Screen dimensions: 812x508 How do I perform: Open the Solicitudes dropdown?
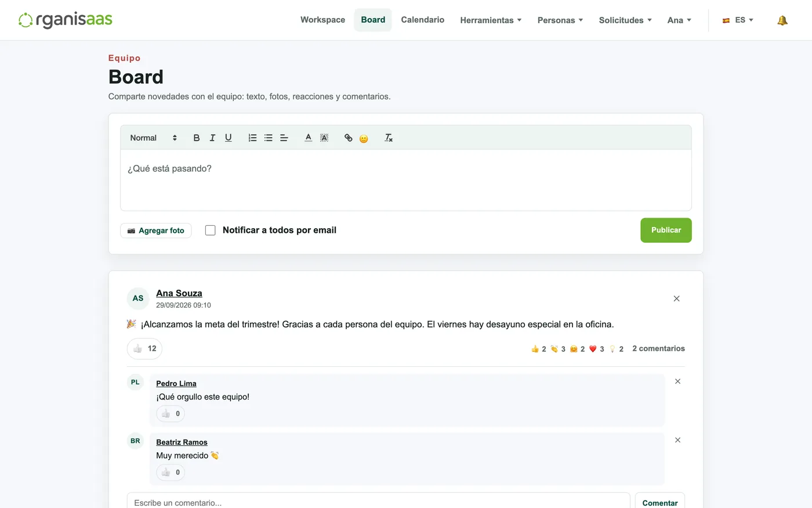tap(625, 20)
